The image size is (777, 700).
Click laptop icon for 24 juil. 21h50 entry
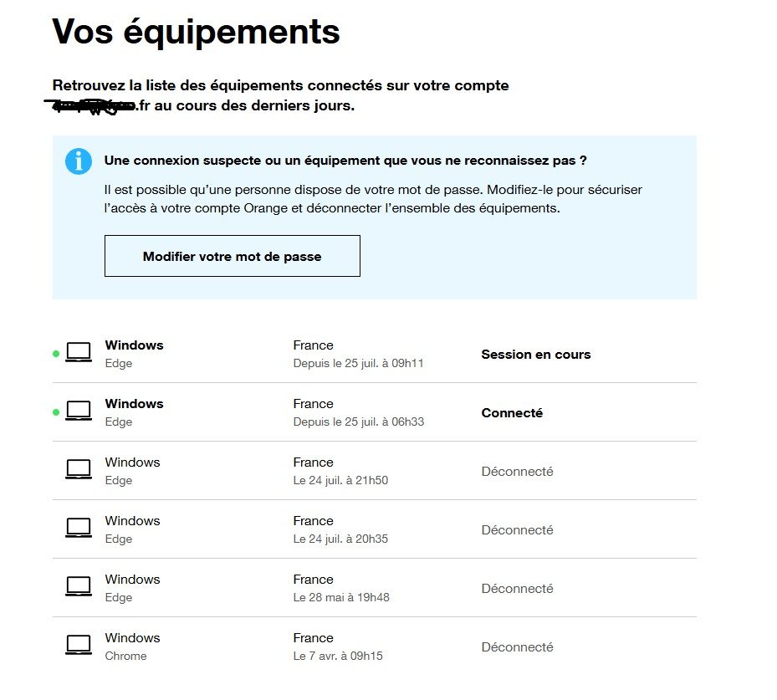click(x=79, y=470)
